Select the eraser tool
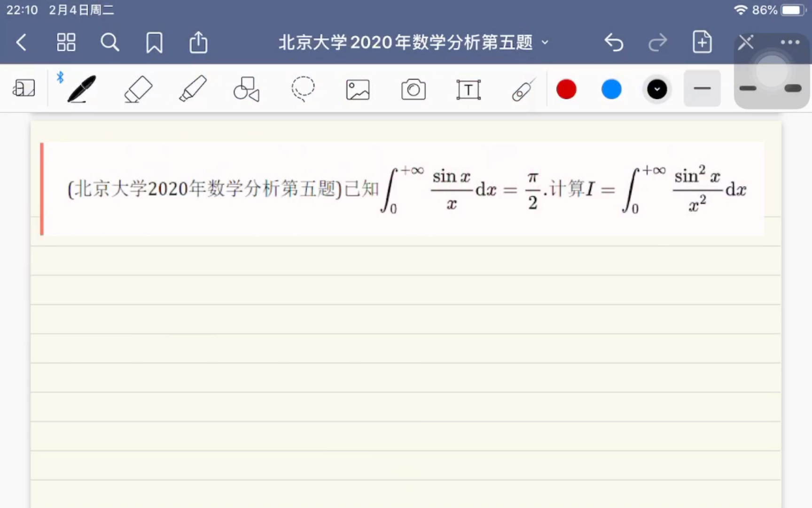This screenshot has height=508, width=812. pos(137,89)
